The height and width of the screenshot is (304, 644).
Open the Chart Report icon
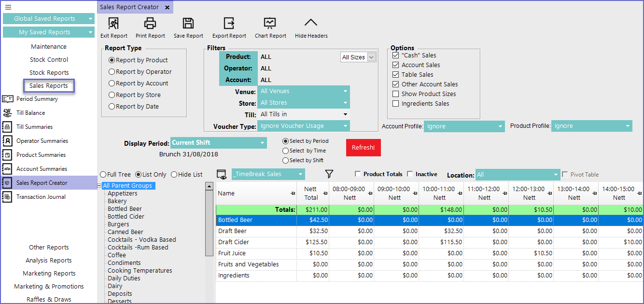[270, 23]
